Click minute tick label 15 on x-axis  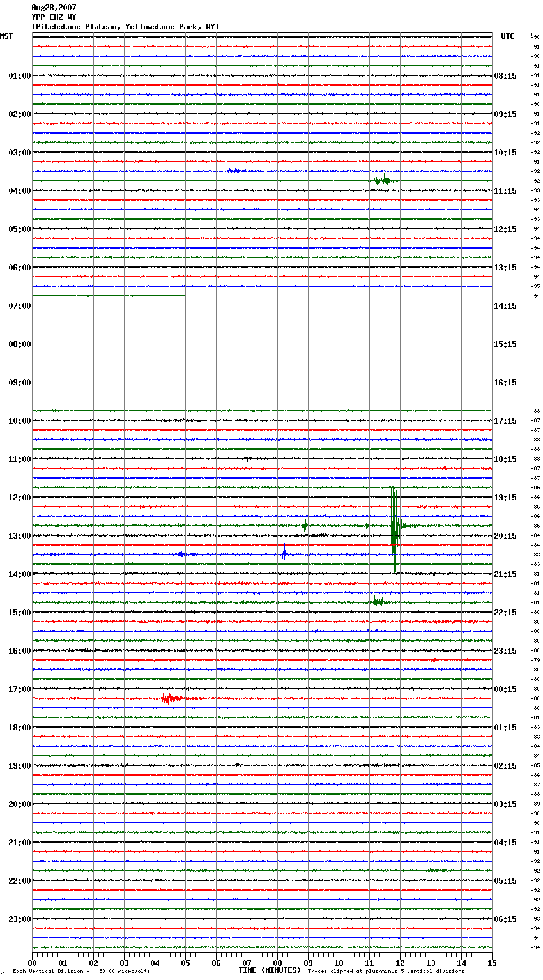point(492,963)
